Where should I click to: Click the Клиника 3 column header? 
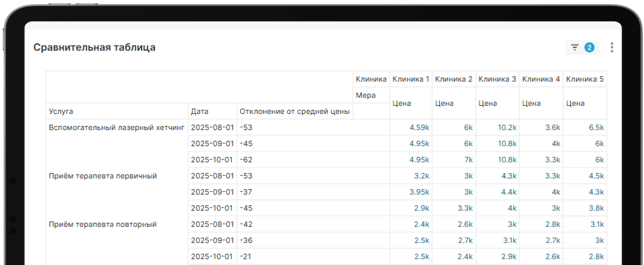tap(497, 79)
